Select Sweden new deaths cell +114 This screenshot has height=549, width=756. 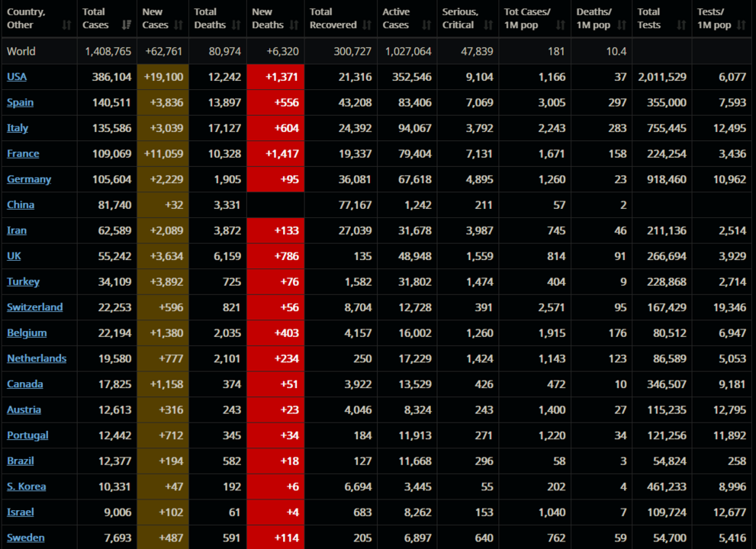click(x=275, y=537)
